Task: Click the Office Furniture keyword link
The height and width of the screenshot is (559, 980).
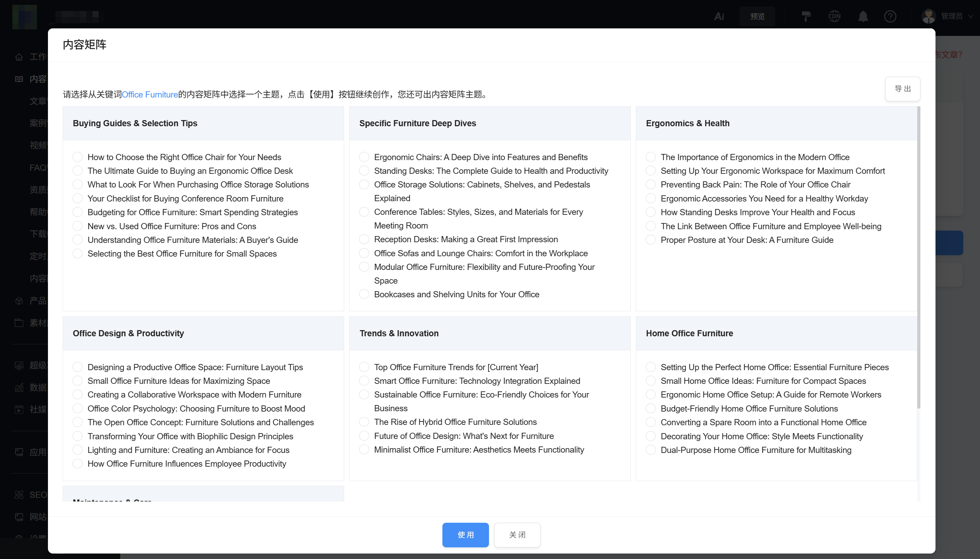Action: (x=150, y=94)
